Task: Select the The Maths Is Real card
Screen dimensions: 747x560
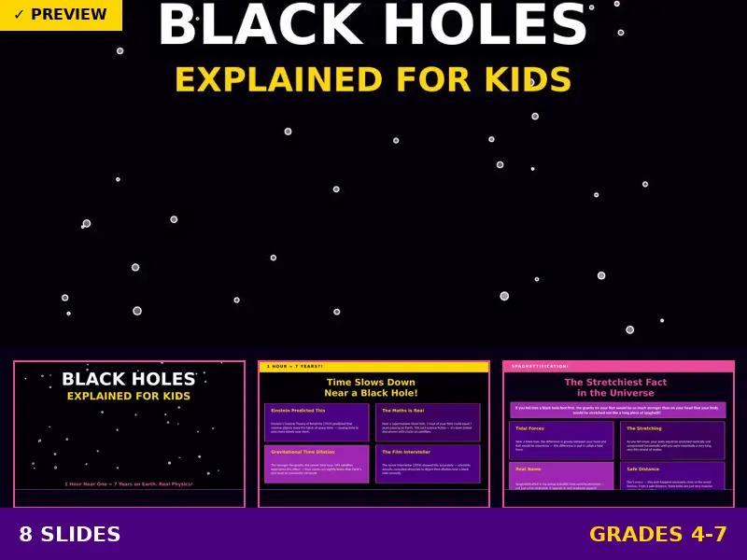Action: tap(428, 423)
